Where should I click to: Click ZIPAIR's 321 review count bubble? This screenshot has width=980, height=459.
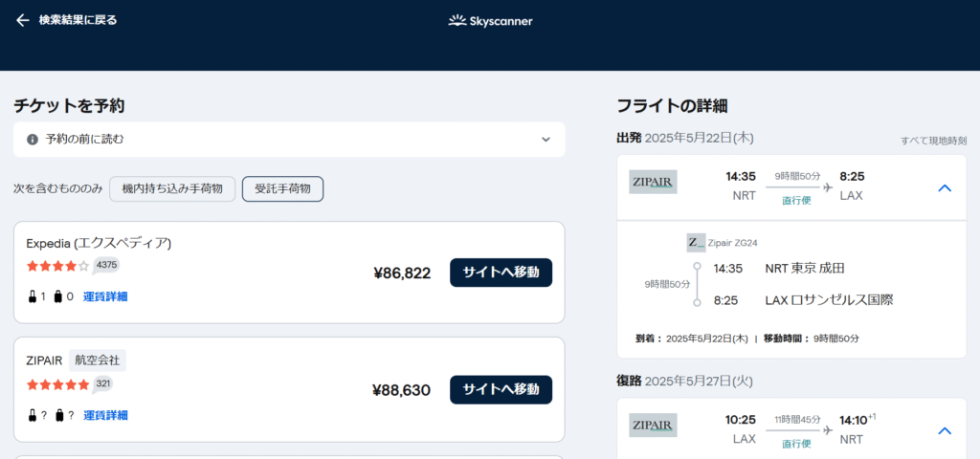tap(103, 383)
